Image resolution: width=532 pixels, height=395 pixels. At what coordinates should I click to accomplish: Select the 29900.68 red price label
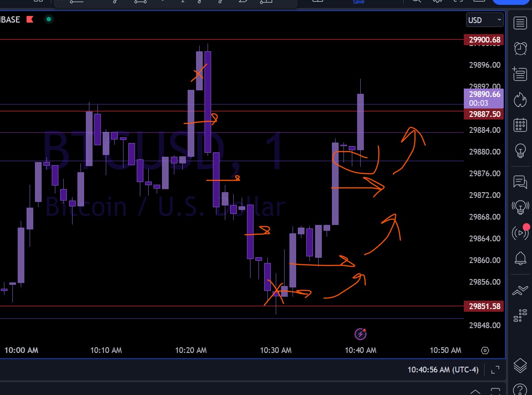click(x=483, y=40)
